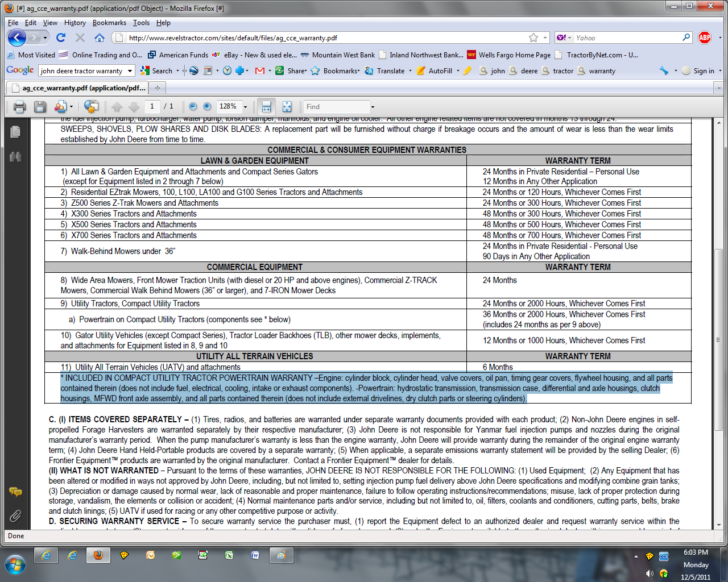Screen dimensions: 728x582
Task: Zoom in with the plus magnifier button
Action: (x=207, y=107)
